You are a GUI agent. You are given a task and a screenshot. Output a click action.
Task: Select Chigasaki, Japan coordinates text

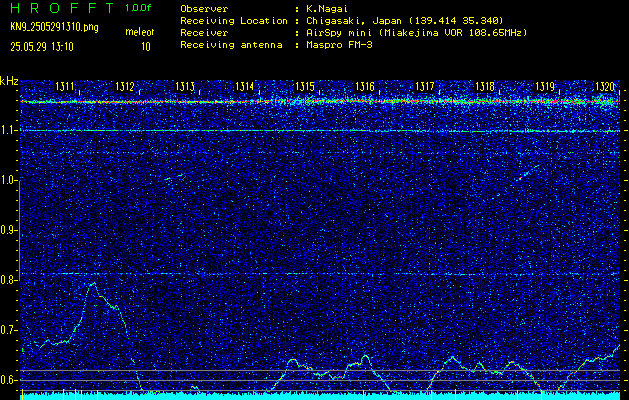pyautogui.click(x=405, y=20)
